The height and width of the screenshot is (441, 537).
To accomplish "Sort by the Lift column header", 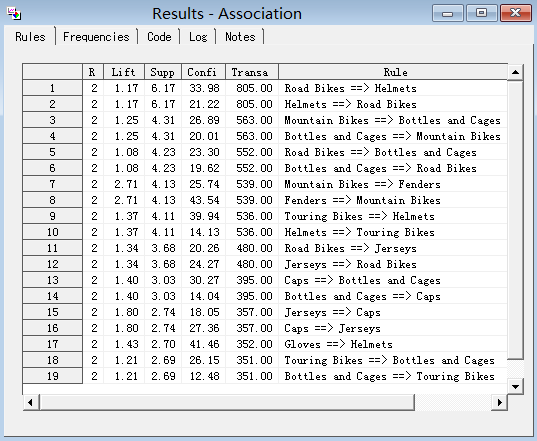I will point(124,72).
